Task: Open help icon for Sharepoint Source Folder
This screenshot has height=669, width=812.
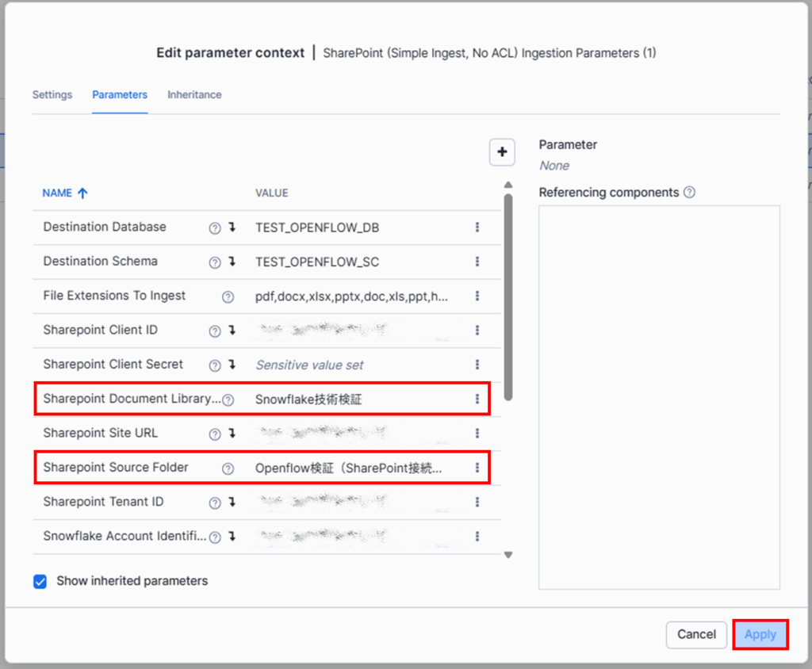Action: click(228, 468)
